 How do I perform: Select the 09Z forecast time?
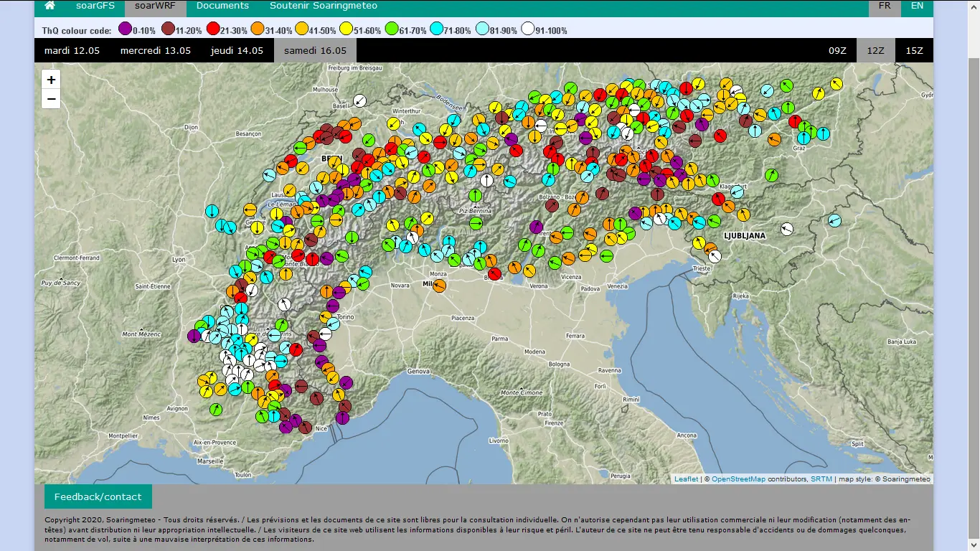[837, 50]
